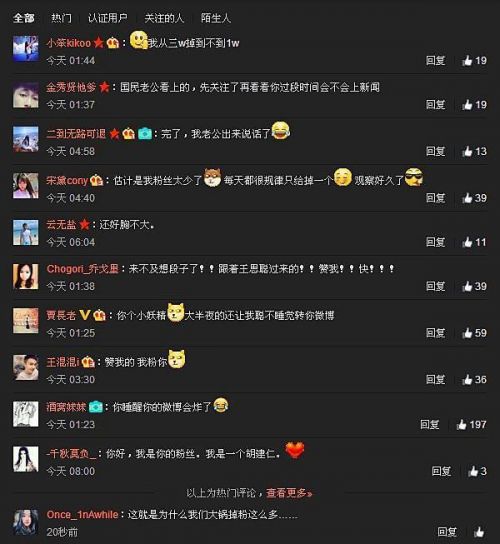The height and width of the screenshot is (544, 500).
Task: Like the comment by 王混混i
Action: click(474, 379)
